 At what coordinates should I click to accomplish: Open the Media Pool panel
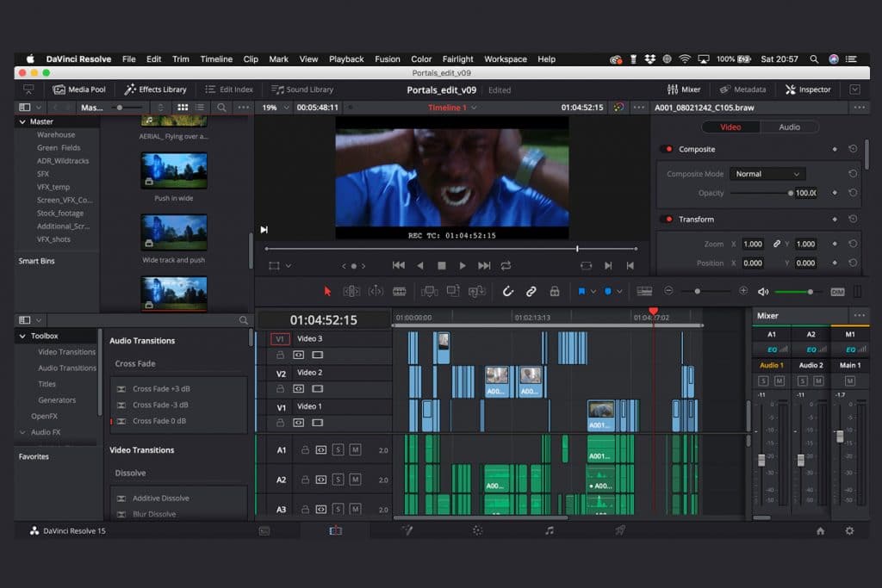[79, 90]
